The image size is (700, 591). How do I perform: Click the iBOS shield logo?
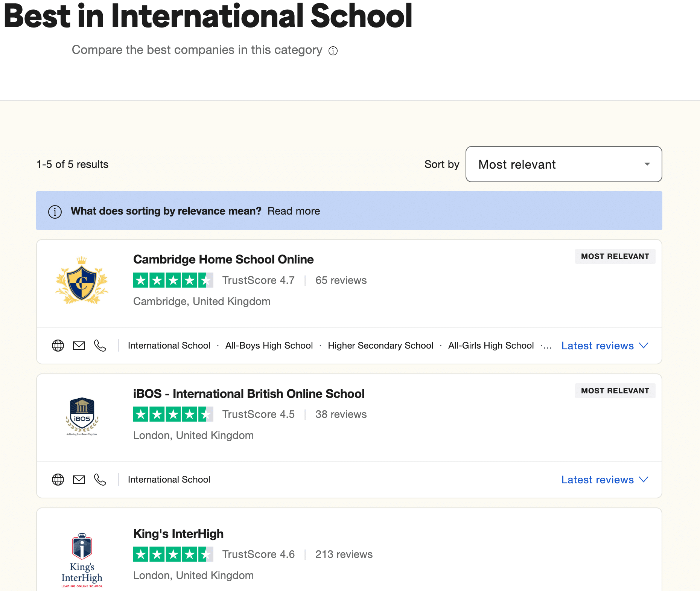[82, 416]
